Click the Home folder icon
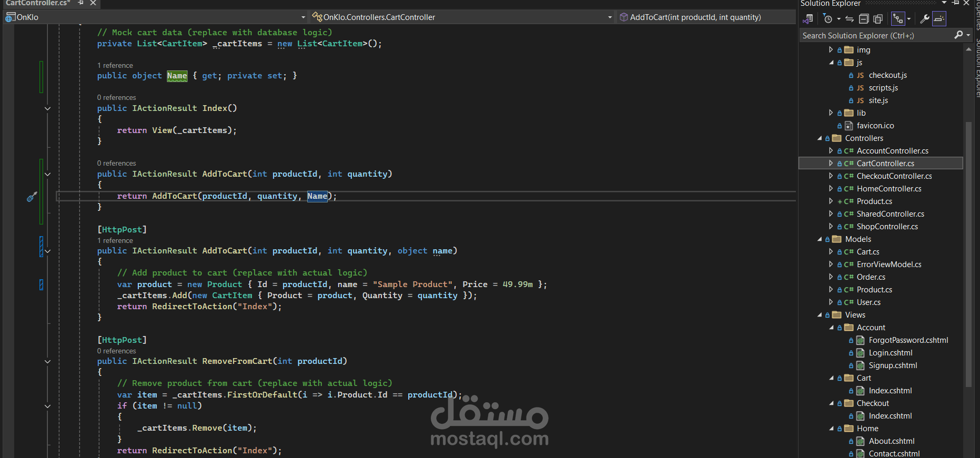This screenshot has width=980, height=458. [848, 428]
